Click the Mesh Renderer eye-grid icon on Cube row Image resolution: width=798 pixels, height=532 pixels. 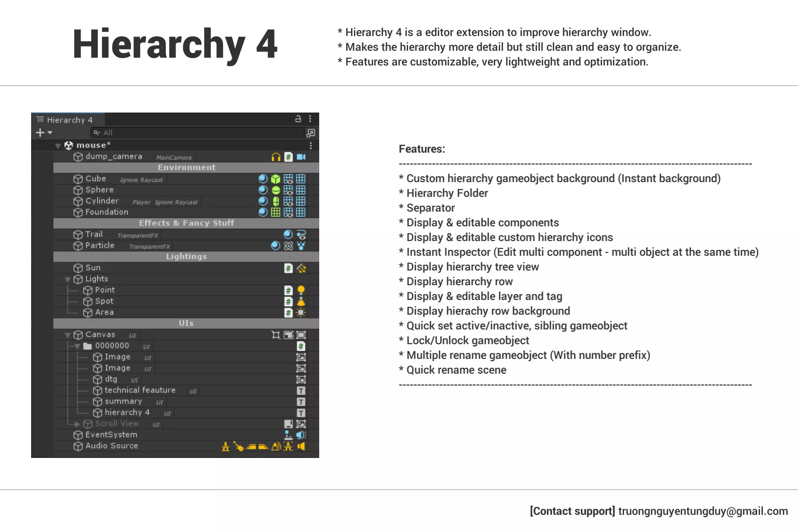289,179
